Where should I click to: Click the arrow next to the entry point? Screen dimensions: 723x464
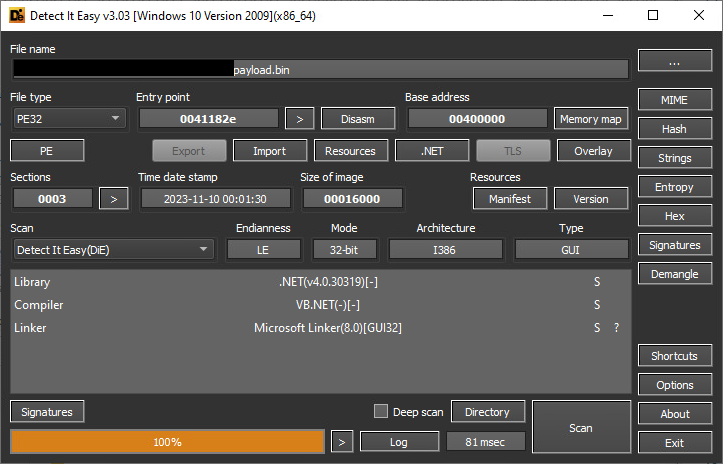pyautogui.click(x=299, y=119)
